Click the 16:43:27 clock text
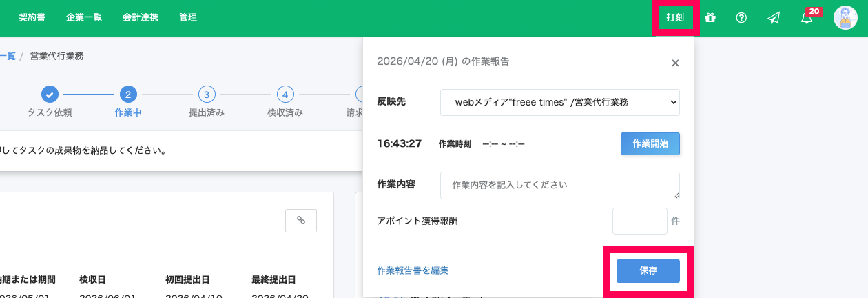 [400, 143]
